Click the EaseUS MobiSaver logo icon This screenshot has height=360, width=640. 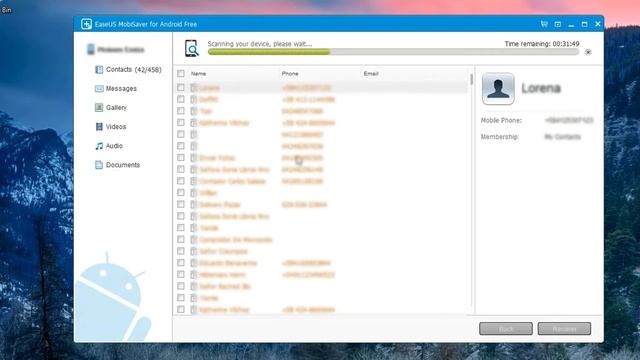click(x=86, y=24)
